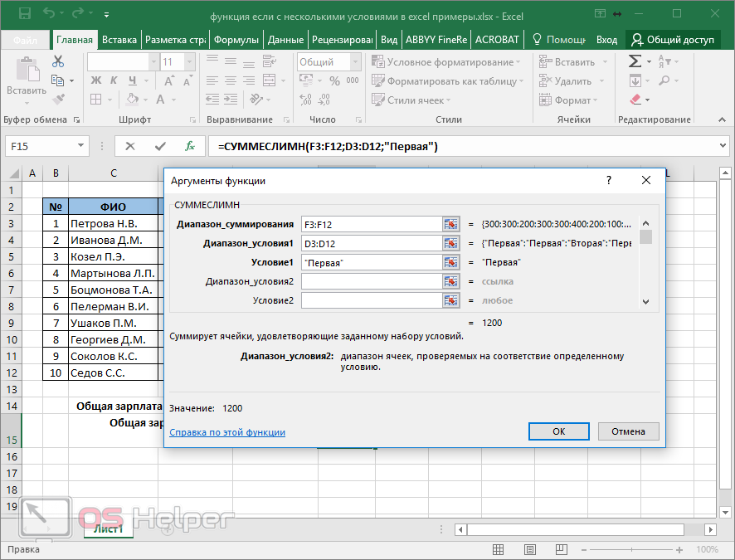The width and height of the screenshot is (735, 560).
Task: Cancel the formula entry with the X icon
Action: coord(130,146)
